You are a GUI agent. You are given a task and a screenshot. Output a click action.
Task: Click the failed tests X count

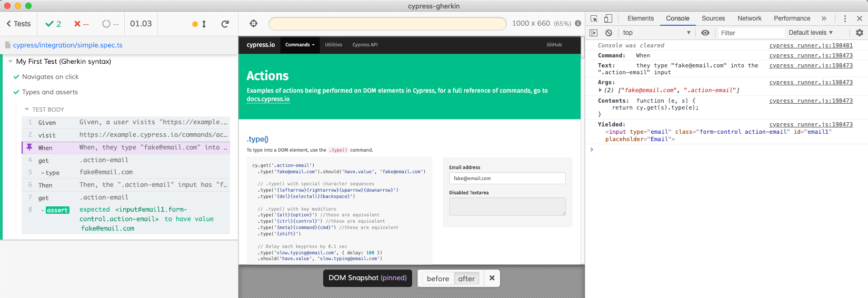[x=82, y=24]
